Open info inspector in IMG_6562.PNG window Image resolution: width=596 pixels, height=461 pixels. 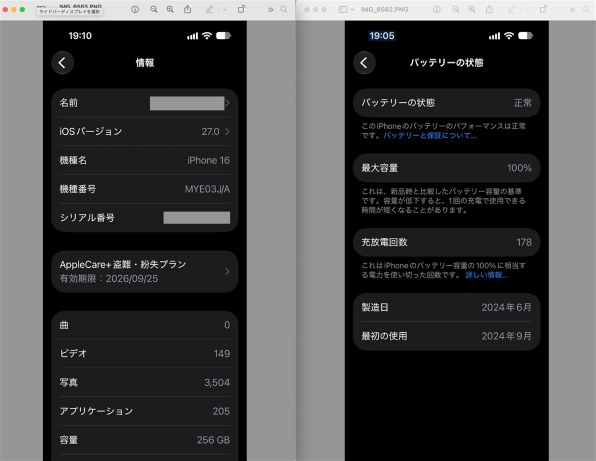click(437, 10)
